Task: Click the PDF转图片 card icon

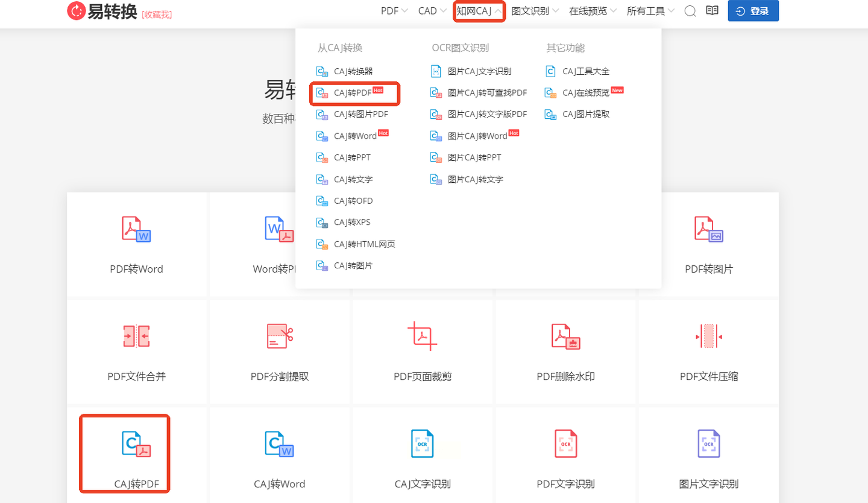Action: [x=709, y=229]
